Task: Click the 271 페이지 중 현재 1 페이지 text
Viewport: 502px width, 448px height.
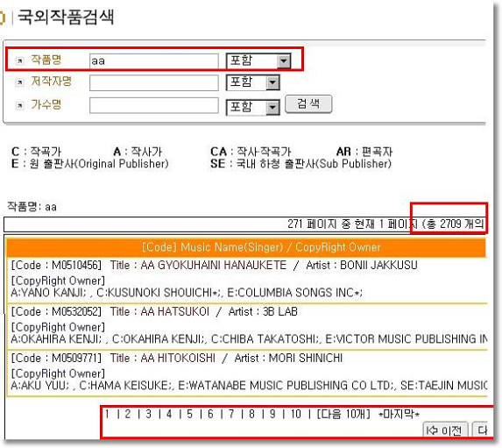Action: click(352, 224)
